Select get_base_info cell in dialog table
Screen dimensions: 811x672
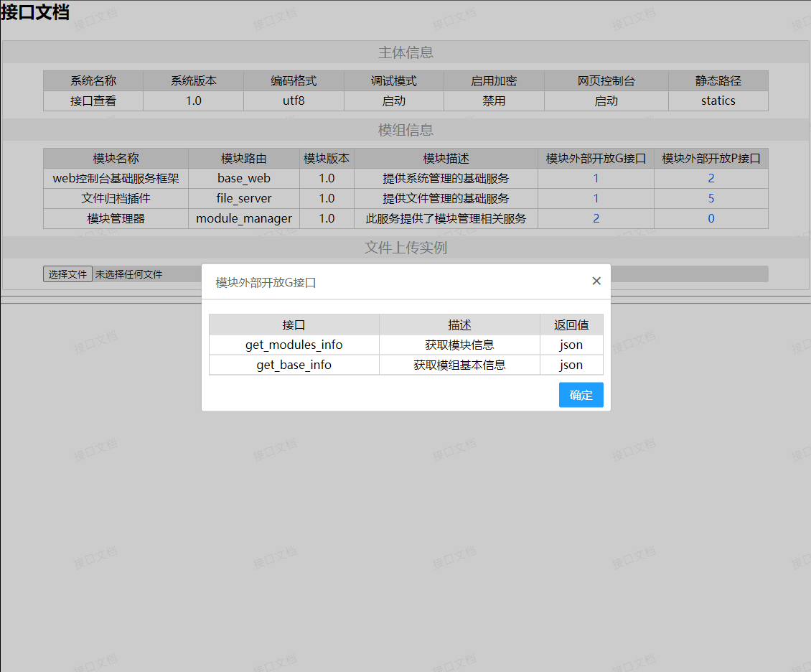[x=294, y=365]
